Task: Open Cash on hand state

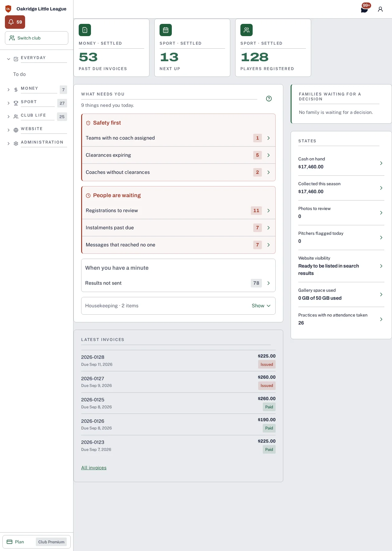Action: coord(341,163)
